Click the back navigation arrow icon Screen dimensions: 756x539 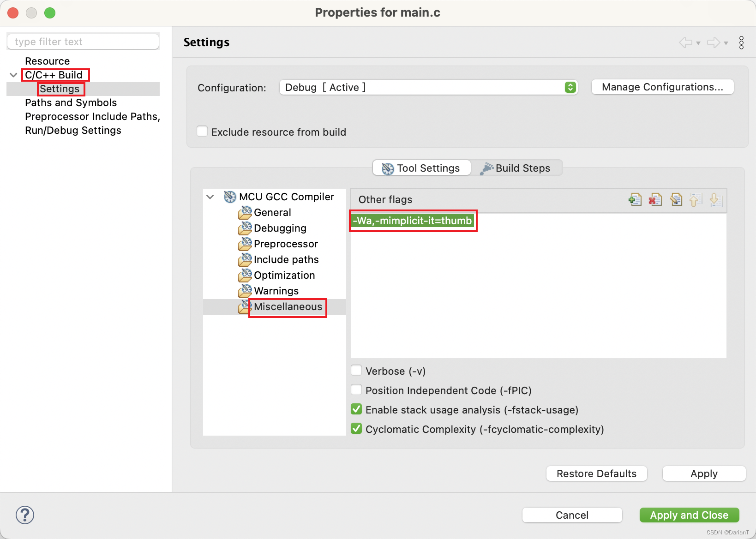[x=686, y=42]
